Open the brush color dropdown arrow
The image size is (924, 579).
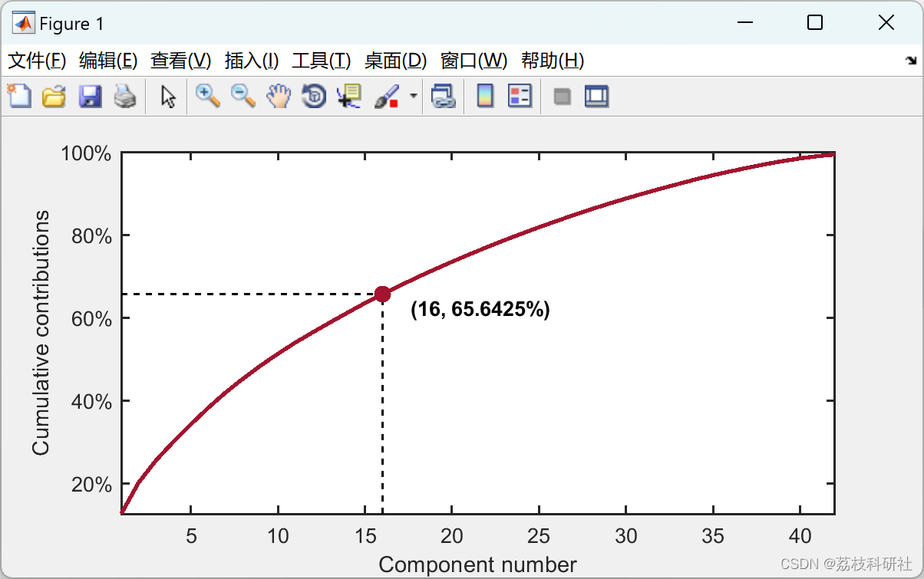414,96
